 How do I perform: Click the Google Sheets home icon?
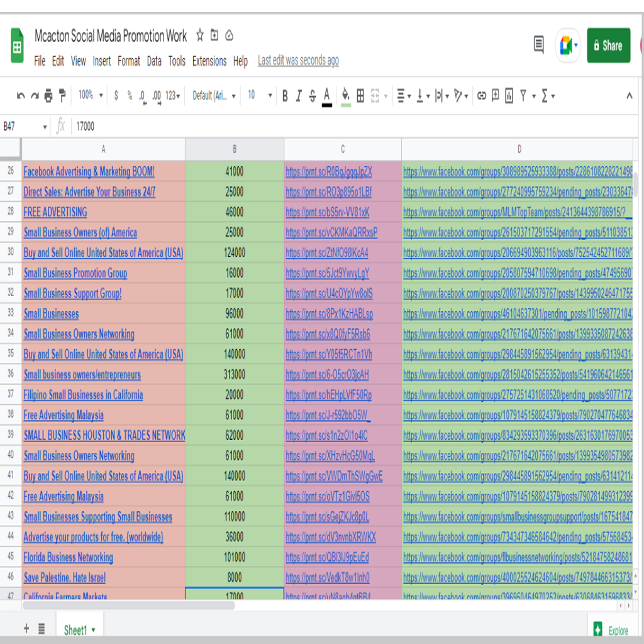pos(17,45)
